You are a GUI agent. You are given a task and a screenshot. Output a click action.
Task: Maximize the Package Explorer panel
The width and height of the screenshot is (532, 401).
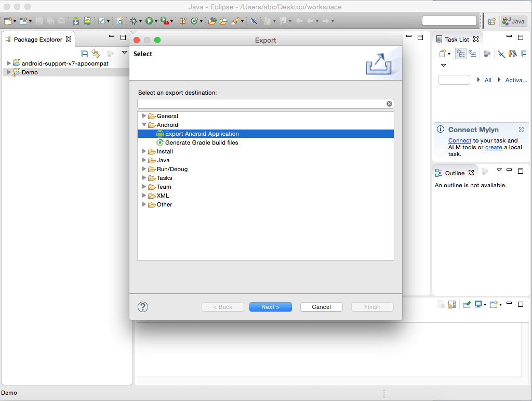pyautogui.click(x=123, y=37)
